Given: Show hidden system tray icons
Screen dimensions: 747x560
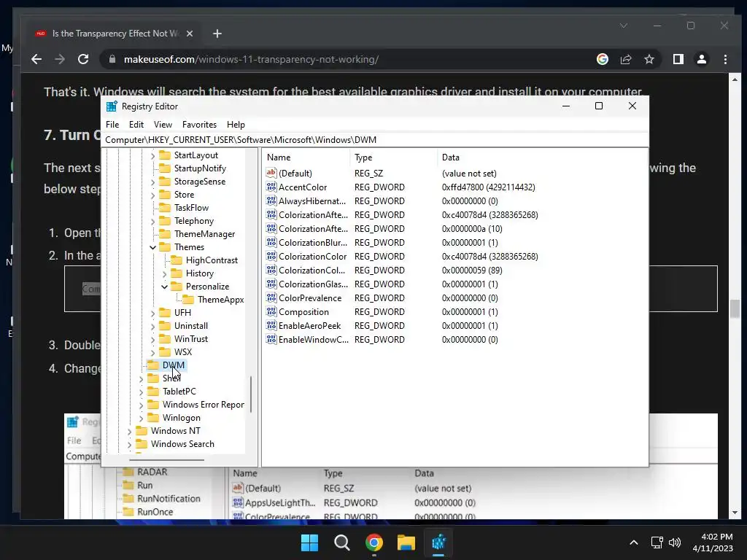Looking at the screenshot, I should pyautogui.click(x=634, y=542).
